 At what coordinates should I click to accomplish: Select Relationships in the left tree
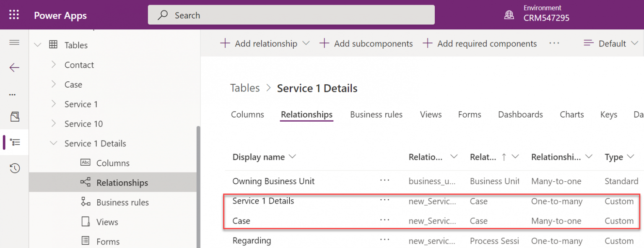coord(113,183)
